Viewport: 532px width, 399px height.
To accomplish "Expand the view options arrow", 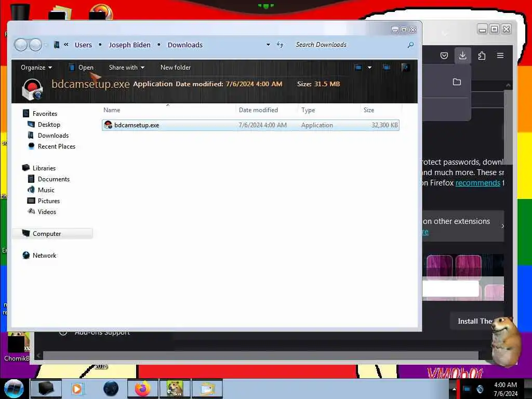I will (x=369, y=67).
